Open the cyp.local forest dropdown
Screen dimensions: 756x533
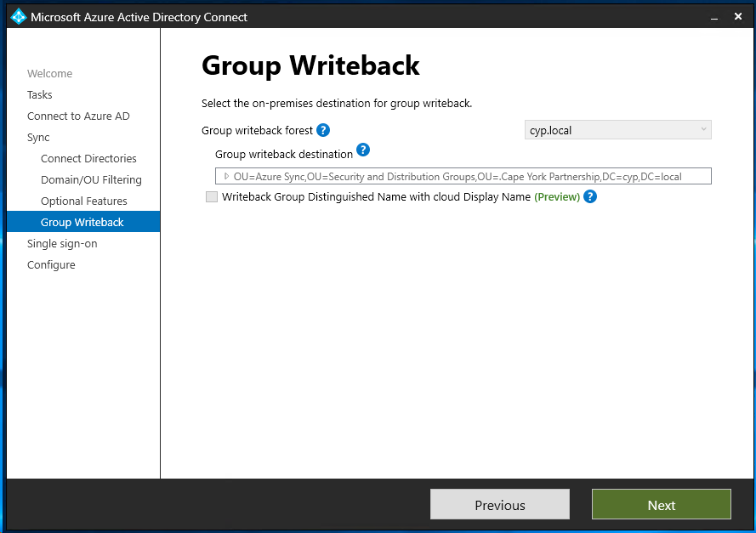pyautogui.click(x=617, y=129)
